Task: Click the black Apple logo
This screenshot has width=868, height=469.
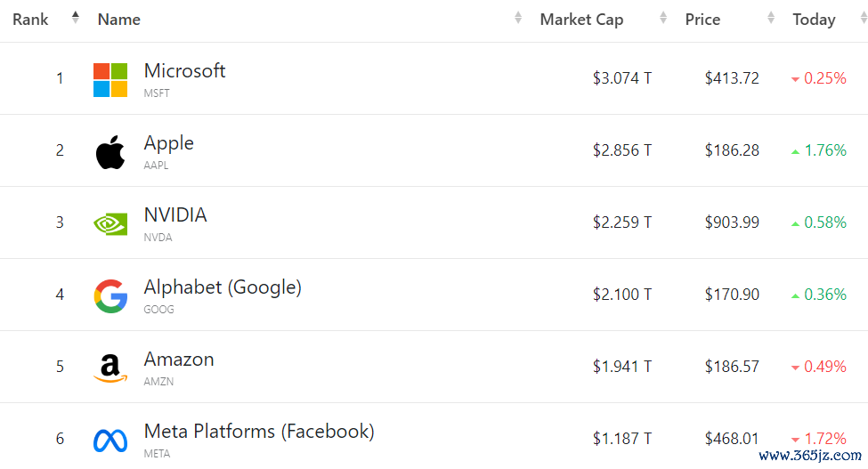Action: pyautogui.click(x=110, y=151)
